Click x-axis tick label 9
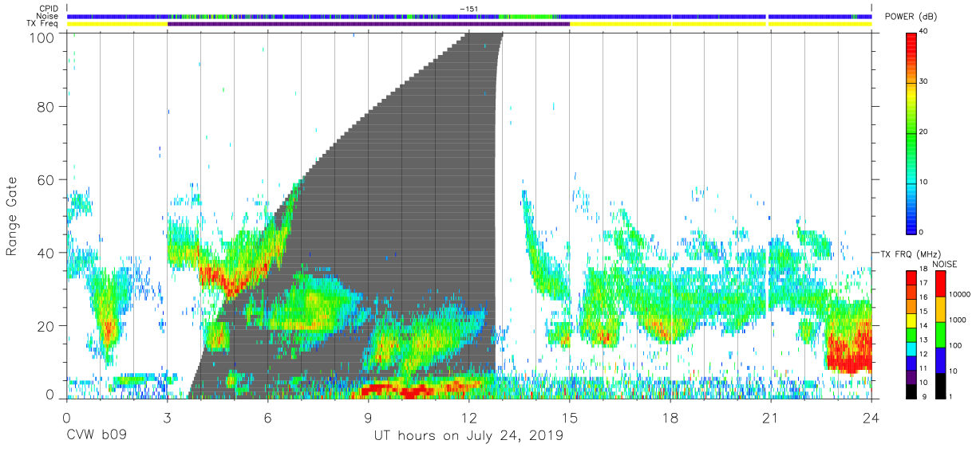This screenshot has width=980, height=452. (368, 417)
